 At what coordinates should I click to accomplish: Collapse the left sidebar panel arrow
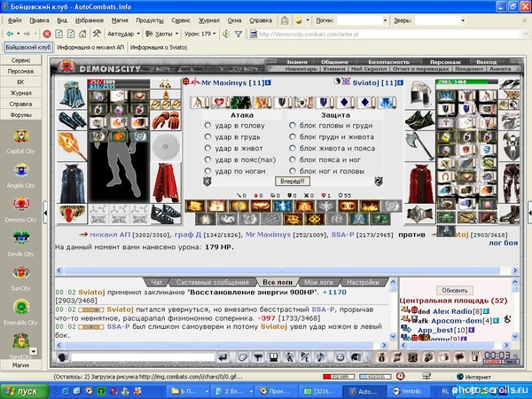[x=45, y=213]
